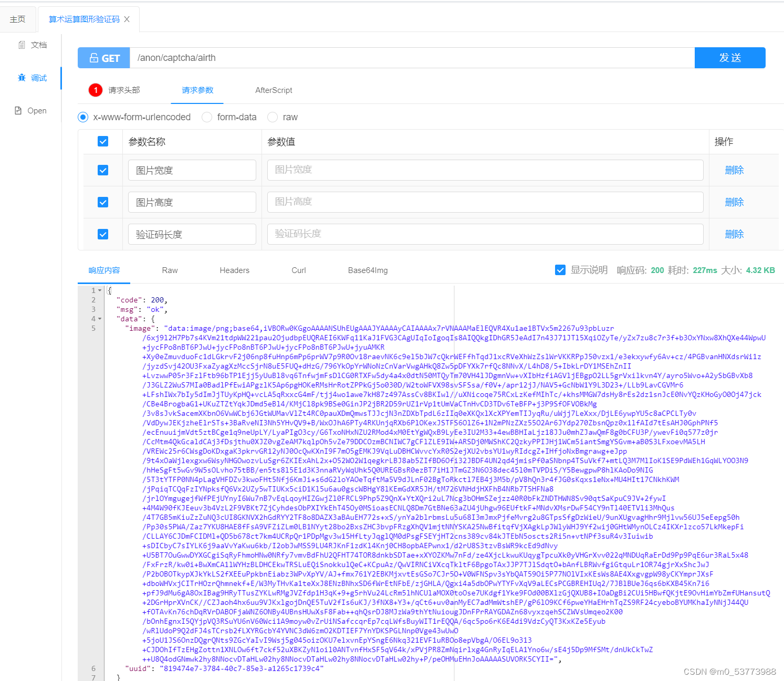Delete the 验证码长度 parameter row

coord(733,234)
